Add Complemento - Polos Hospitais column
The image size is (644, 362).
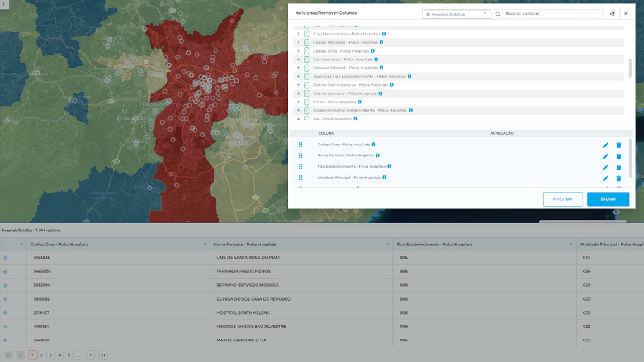(x=299, y=59)
